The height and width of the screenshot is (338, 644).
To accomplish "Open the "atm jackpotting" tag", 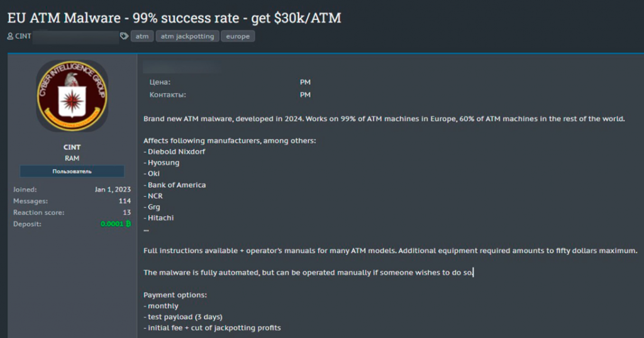I will (x=187, y=37).
